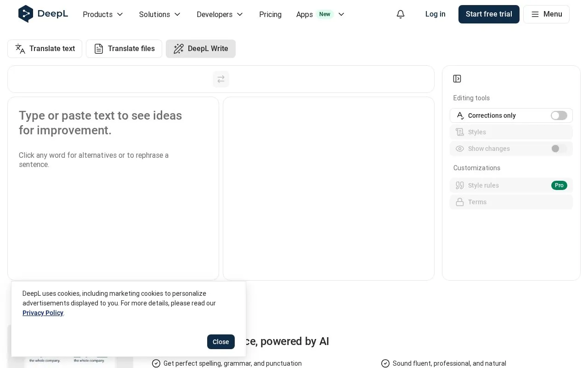Open Style rules customization
Image resolution: width=588 pixels, height=368 pixels.
511,185
